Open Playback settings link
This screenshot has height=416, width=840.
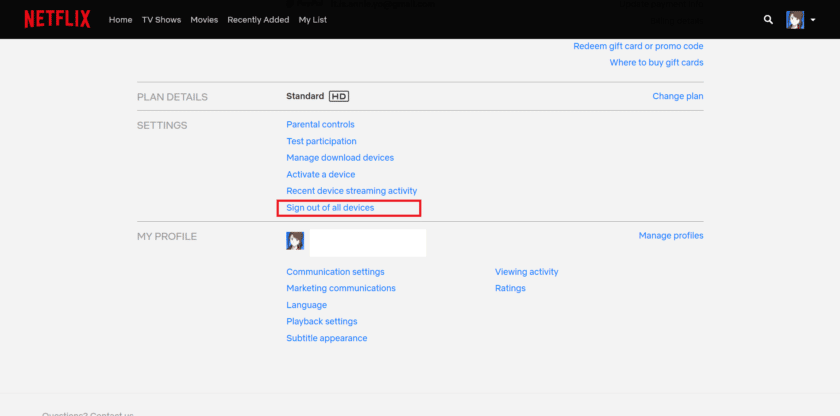321,321
